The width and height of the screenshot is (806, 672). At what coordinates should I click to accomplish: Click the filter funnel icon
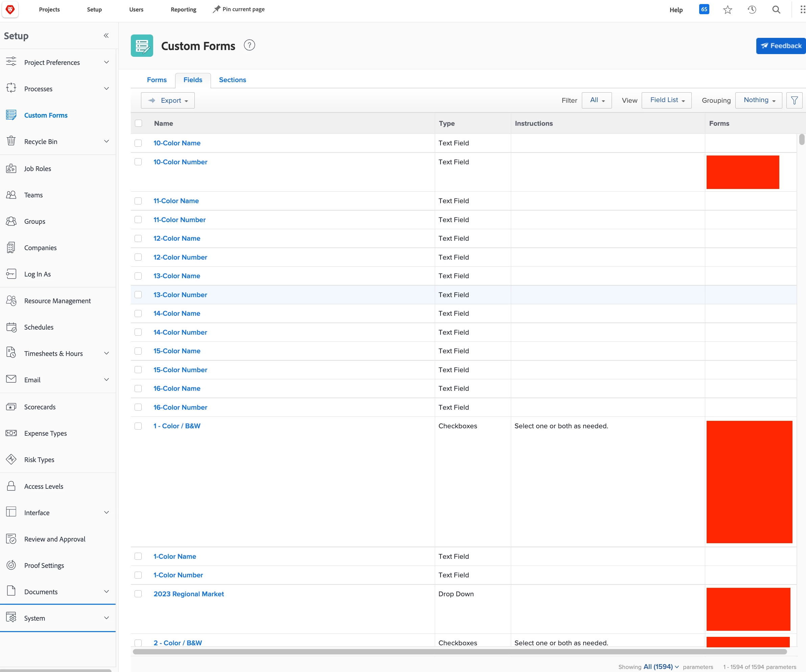pyautogui.click(x=794, y=100)
